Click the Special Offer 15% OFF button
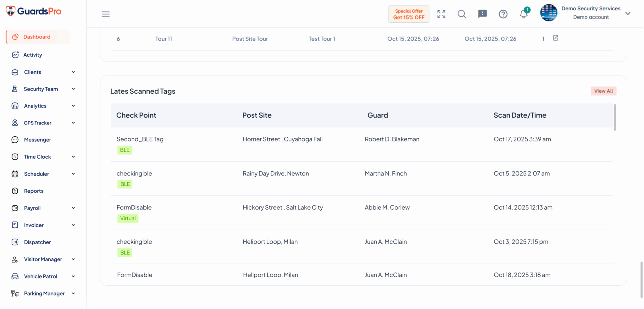The width and height of the screenshot is (644, 309). point(408,14)
